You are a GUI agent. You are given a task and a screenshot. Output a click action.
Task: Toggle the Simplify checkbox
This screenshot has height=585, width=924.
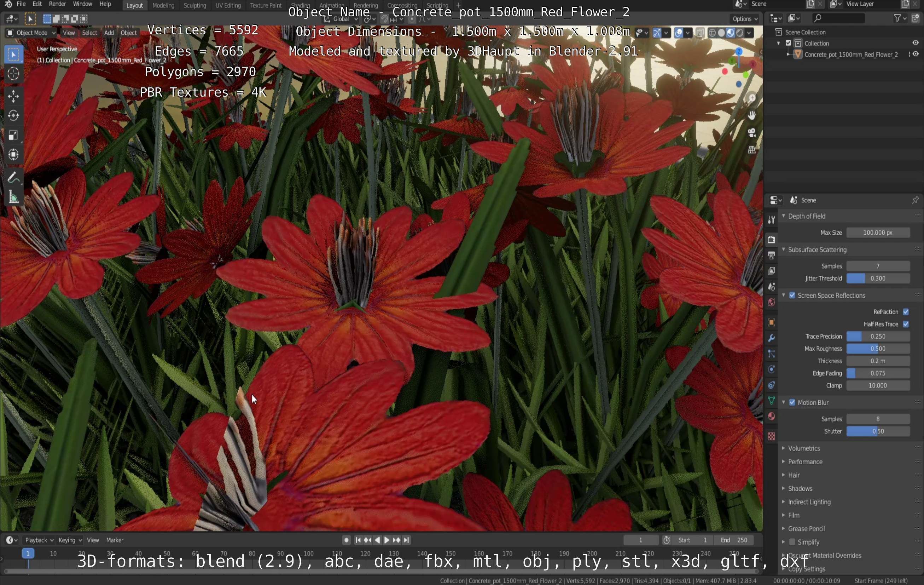(792, 542)
